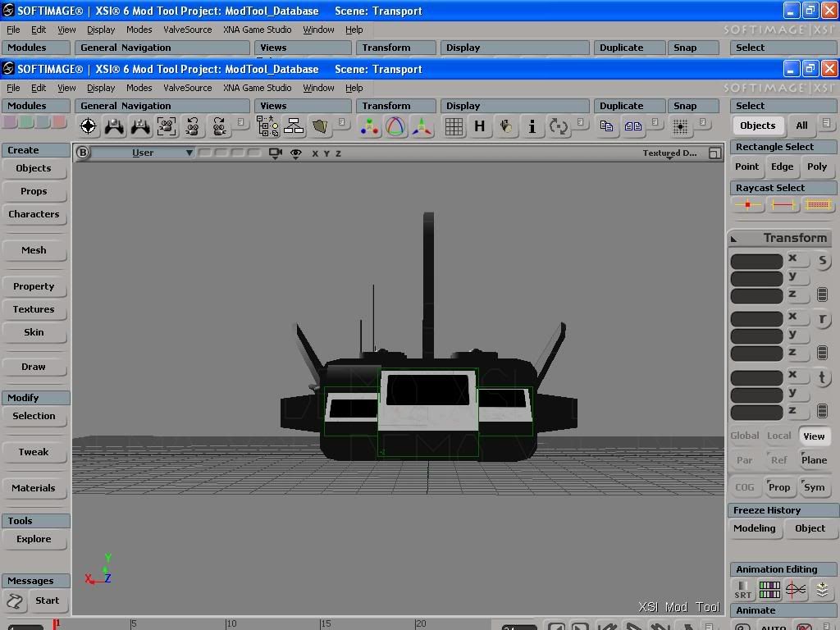Viewport: 840px width, 630px height.
Task: Collapse the Transform panel triangle
Action: point(734,239)
